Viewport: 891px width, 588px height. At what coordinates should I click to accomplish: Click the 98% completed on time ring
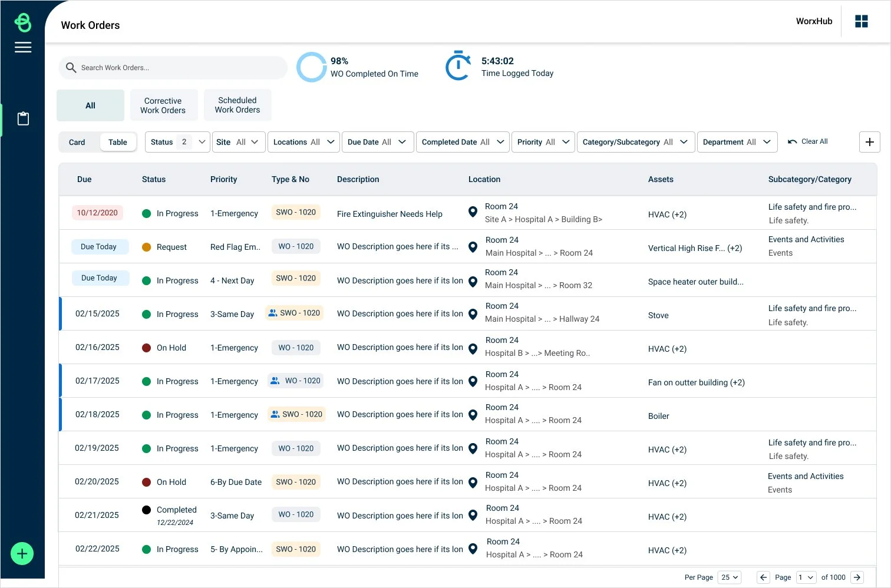tap(311, 67)
